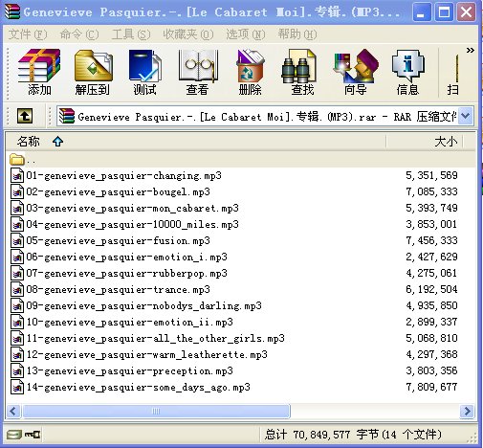Maximize the WinRAR window

coord(444,12)
